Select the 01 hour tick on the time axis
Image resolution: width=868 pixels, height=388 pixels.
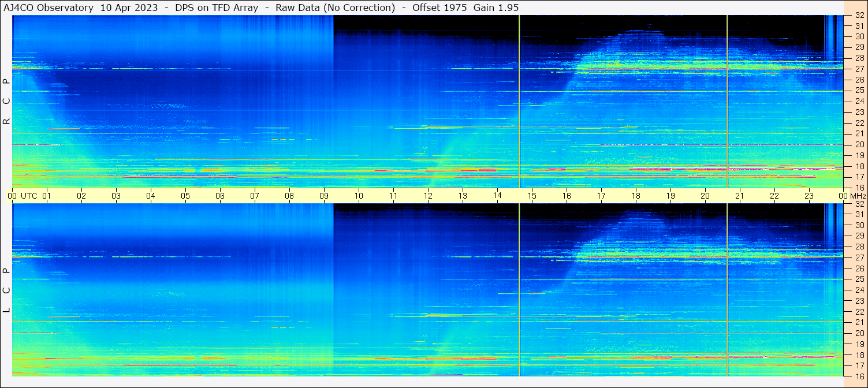click(x=47, y=196)
